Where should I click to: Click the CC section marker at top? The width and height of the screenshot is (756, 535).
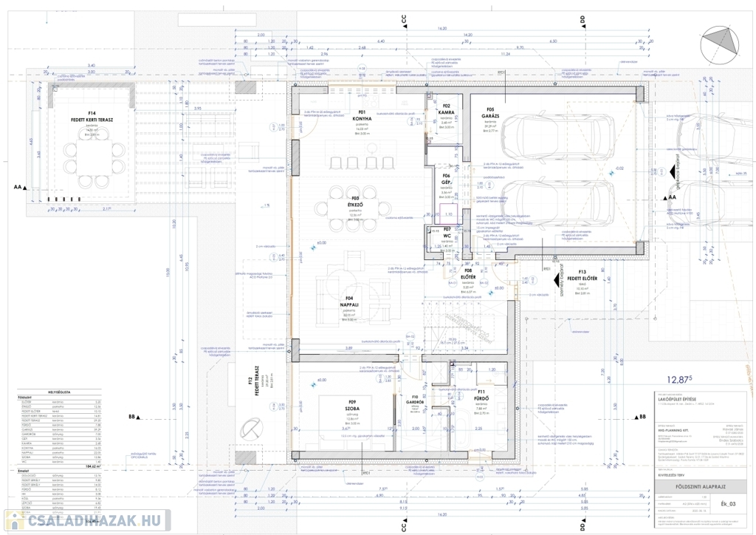(x=404, y=20)
